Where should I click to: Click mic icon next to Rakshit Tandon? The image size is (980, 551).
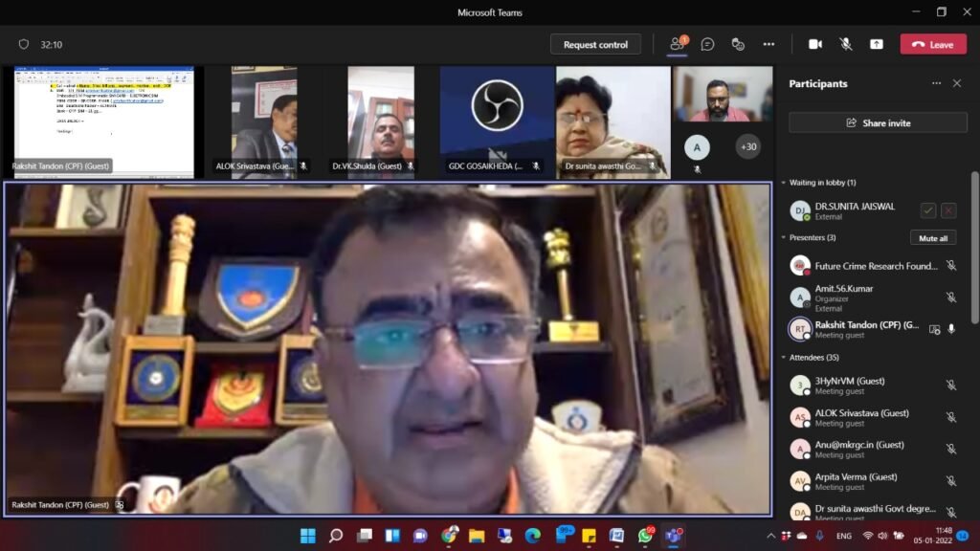point(951,329)
